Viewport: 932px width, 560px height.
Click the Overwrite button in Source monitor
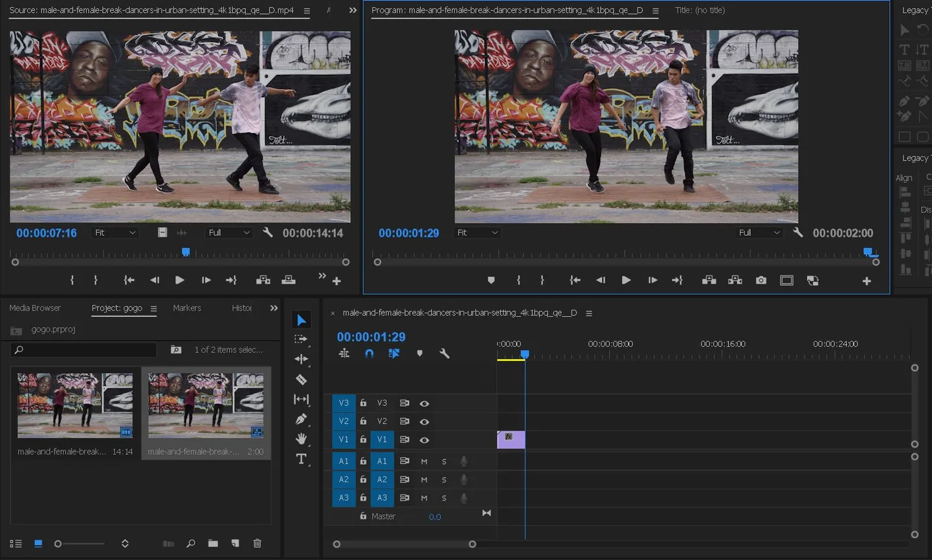point(289,280)
